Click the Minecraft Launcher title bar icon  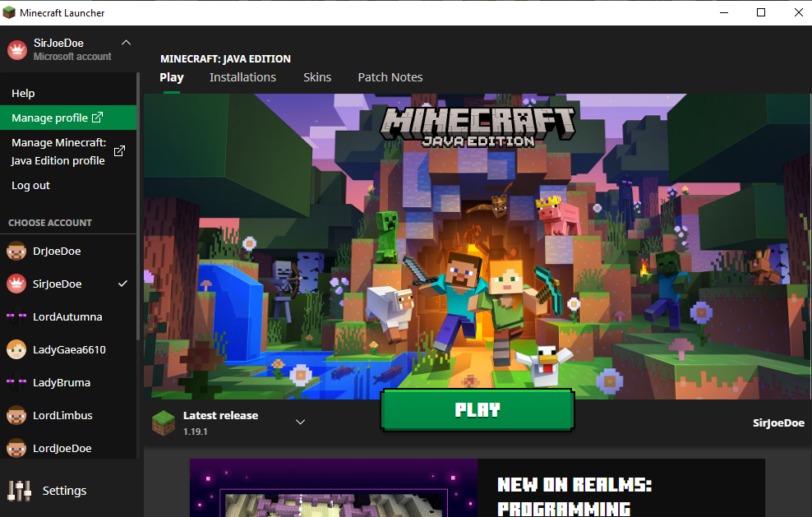click(x=9, y=12)
